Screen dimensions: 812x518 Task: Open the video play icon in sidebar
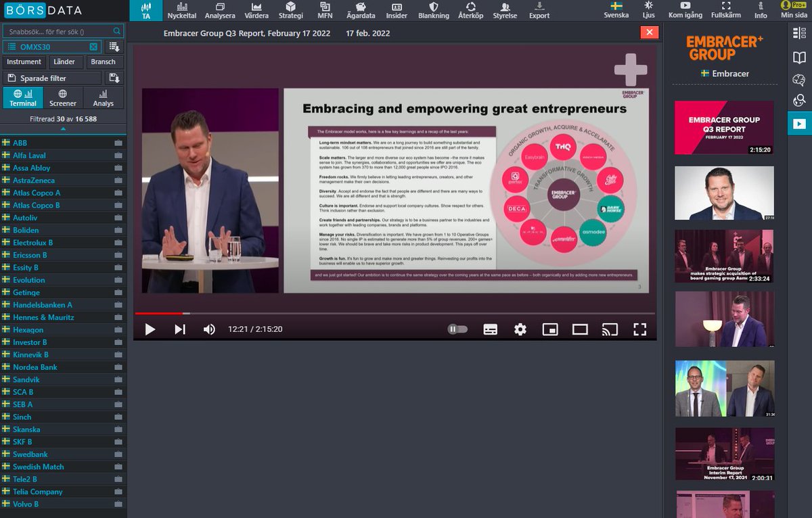(x=800, y=124)
